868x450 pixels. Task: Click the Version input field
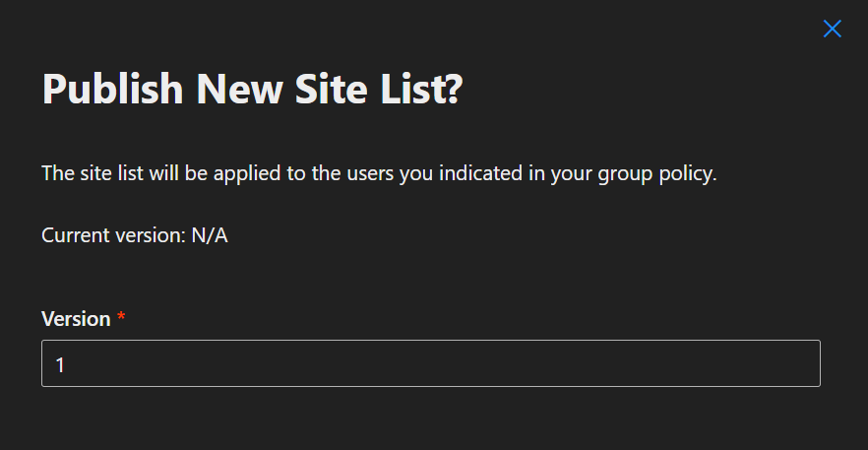pos(430,363)
